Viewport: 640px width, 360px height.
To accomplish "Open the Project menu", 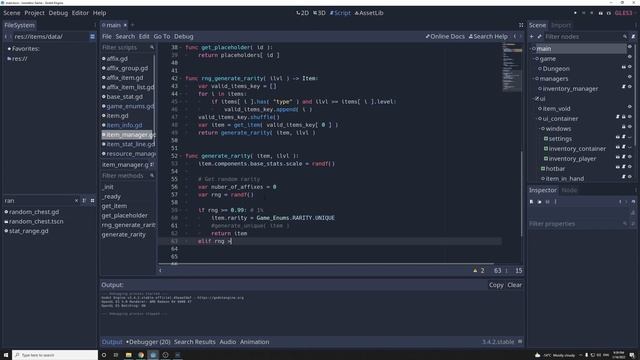I will (34, 13).
